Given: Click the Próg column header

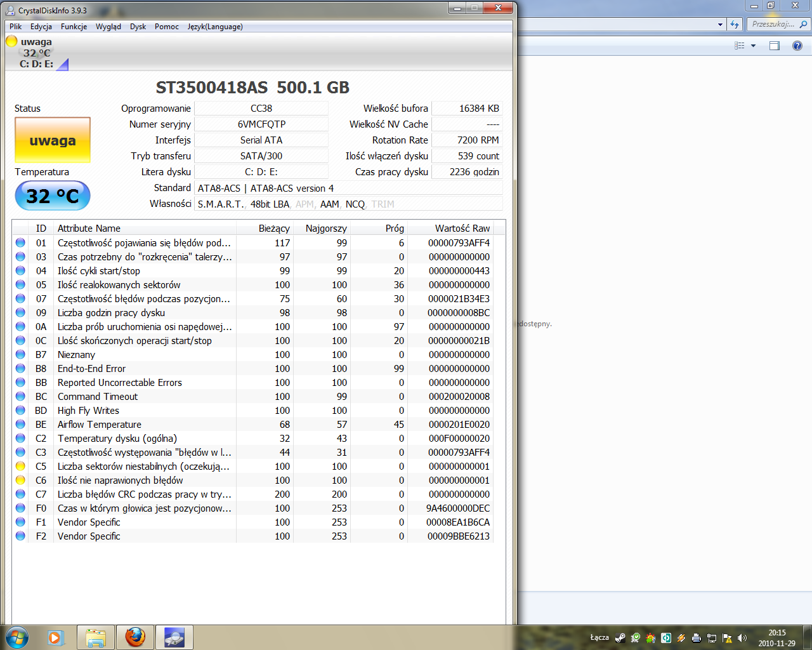Looking at the screenshot, I should coord(379,228).
